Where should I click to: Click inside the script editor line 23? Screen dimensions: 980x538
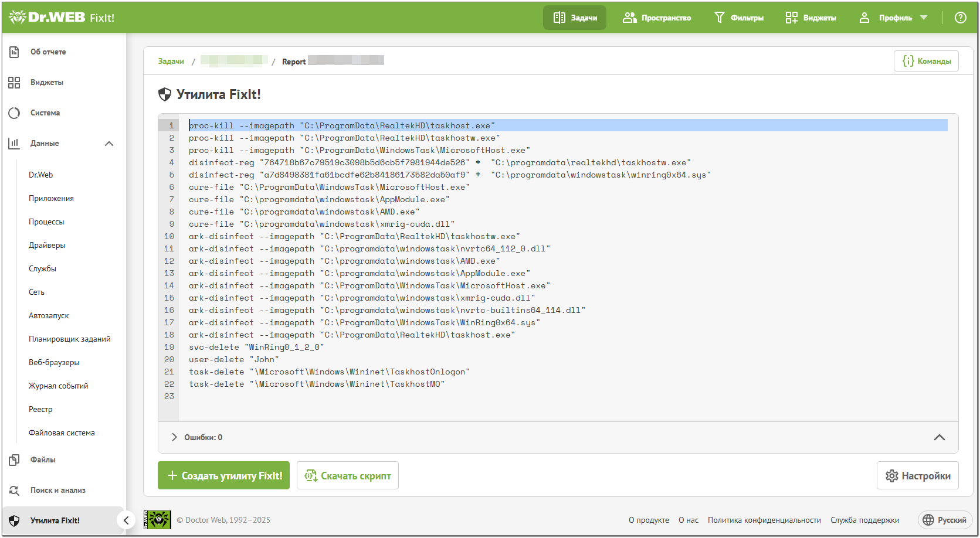coord(568,397)
